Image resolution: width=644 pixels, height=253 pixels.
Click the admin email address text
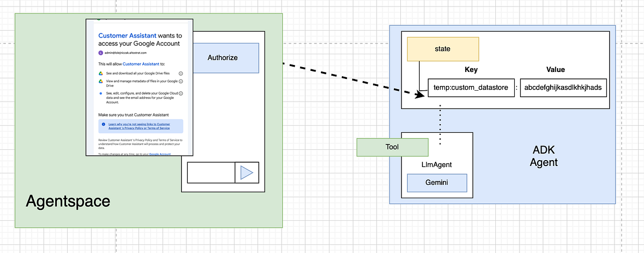click(x=125, y=53)
